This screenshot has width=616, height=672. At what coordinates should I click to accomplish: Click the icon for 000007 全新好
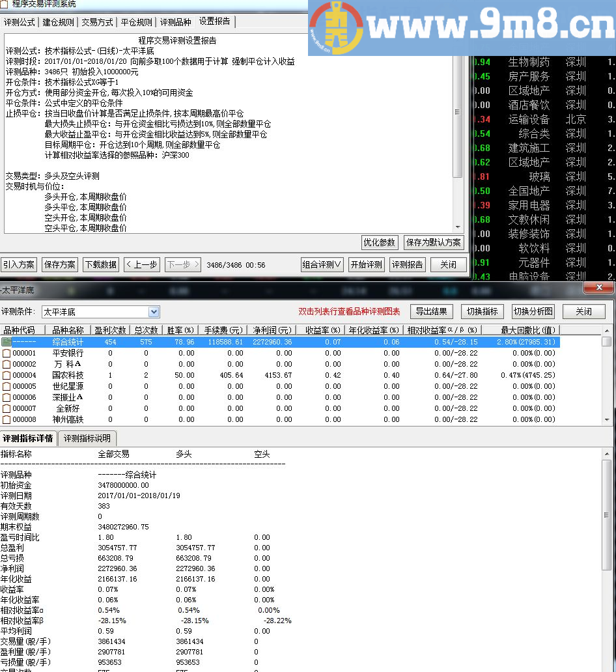pyautogui.click(x=6, y=409)
